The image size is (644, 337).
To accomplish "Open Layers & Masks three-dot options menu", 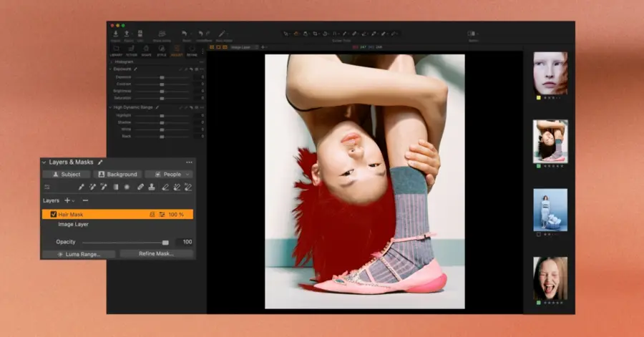I will [x=189, y=162].
